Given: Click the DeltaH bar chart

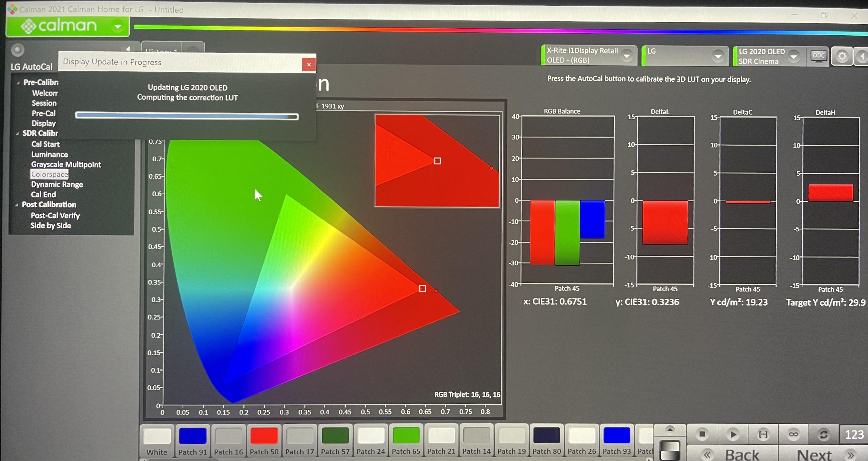Looking at the screenshot, I should 831,201.
